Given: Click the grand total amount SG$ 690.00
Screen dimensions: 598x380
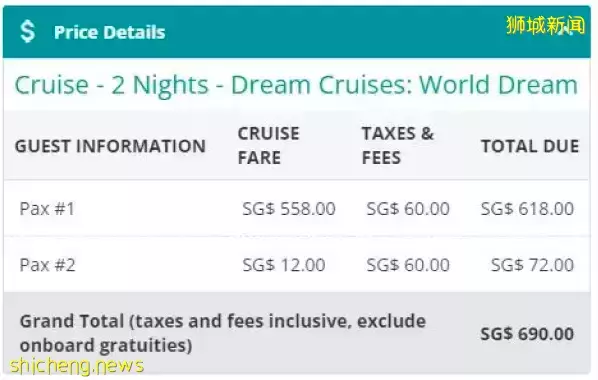Looking at the screenshot, I should (x=527, y=334).
